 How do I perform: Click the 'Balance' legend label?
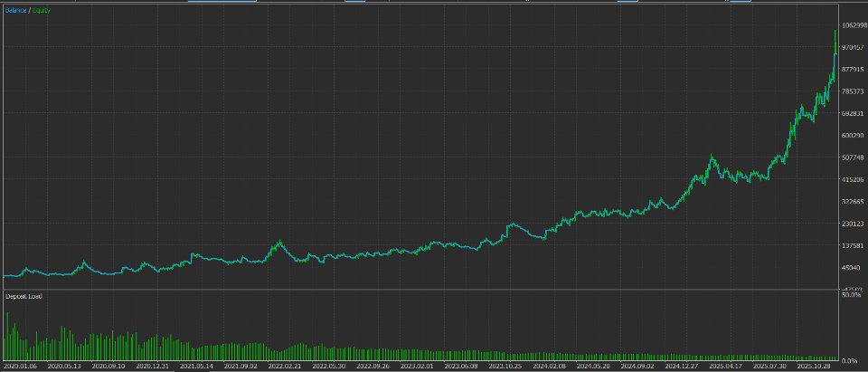point(16,10)
